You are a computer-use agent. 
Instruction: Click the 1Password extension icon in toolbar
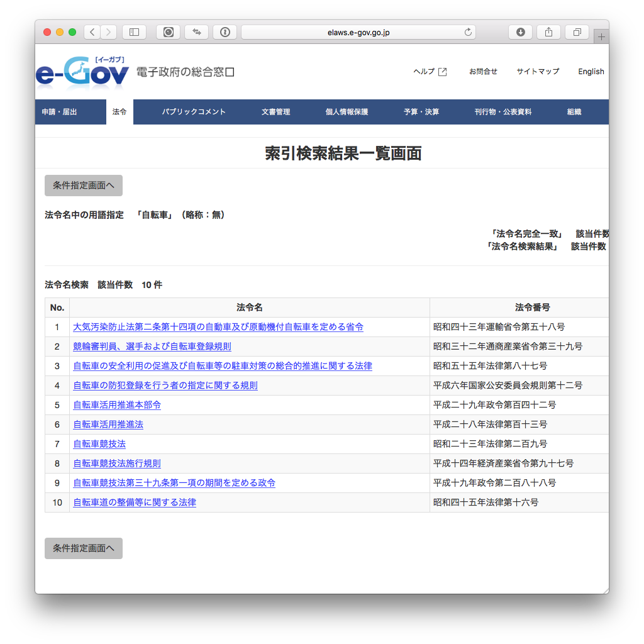225,32
